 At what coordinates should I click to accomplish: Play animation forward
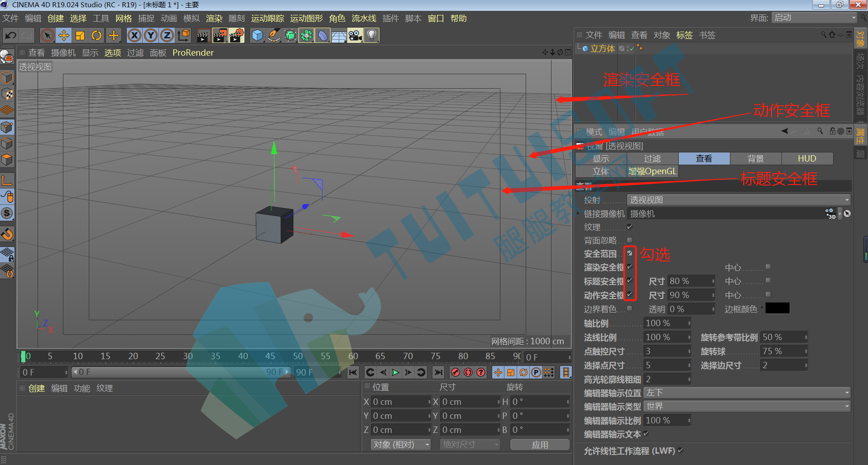[395, 372]
